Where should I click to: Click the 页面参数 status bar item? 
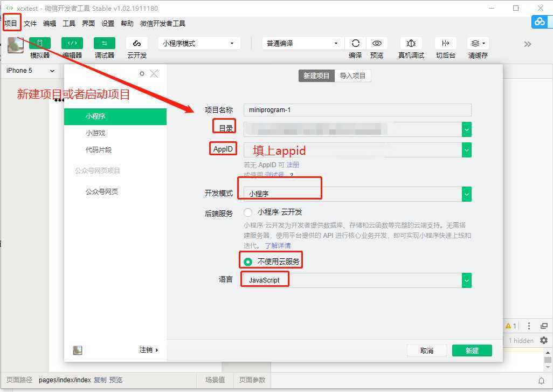252,380
